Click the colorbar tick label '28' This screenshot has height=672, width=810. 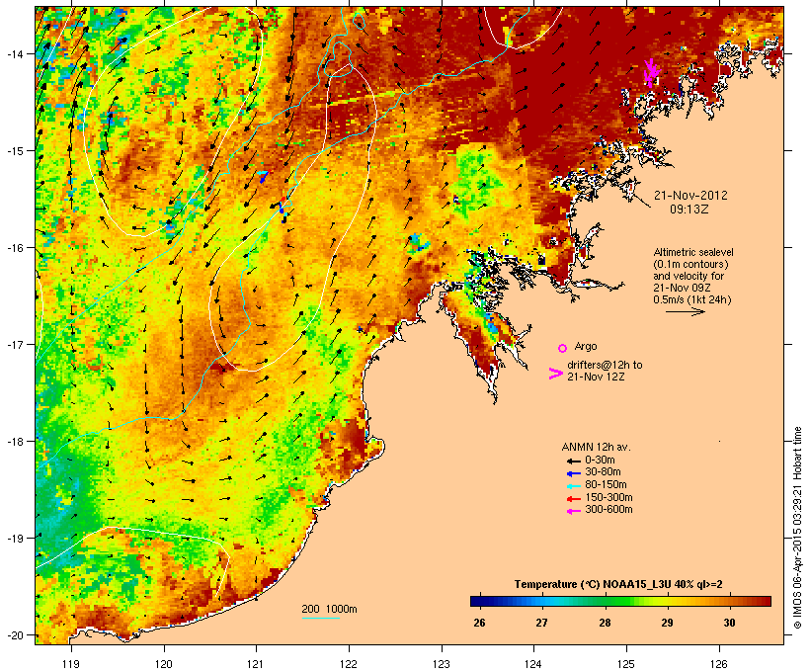pos(605,623)
